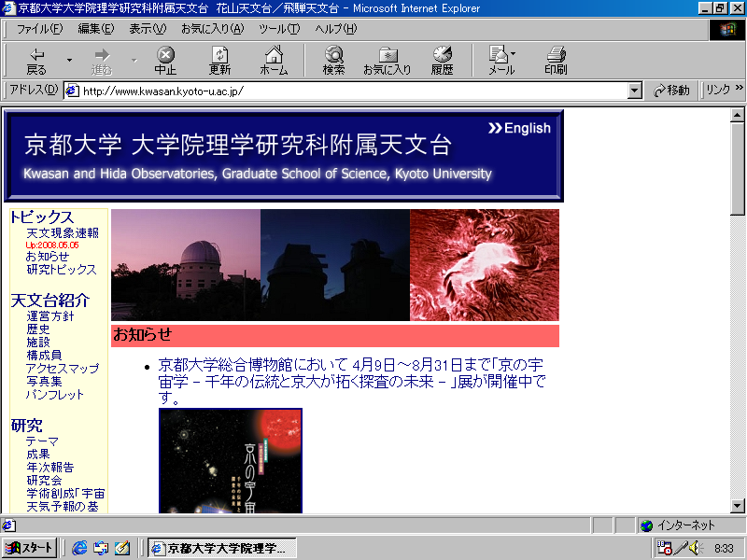747x560 pixels.
Task: Click the page scrollbar up arrow
Action: 738,115
